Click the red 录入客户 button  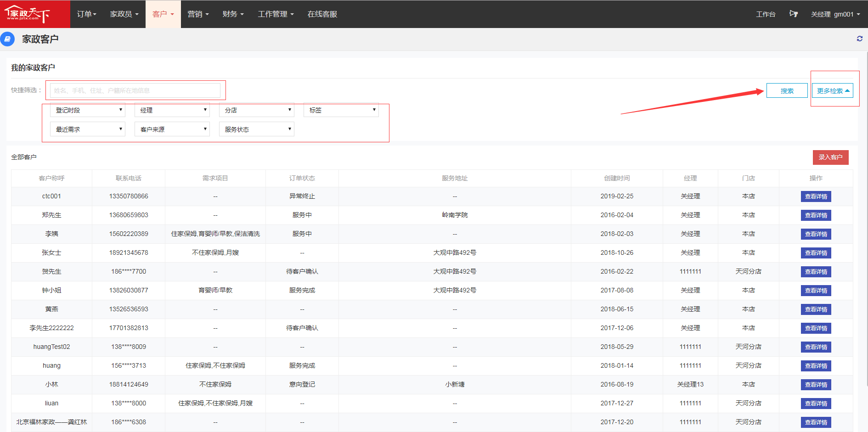830,157
